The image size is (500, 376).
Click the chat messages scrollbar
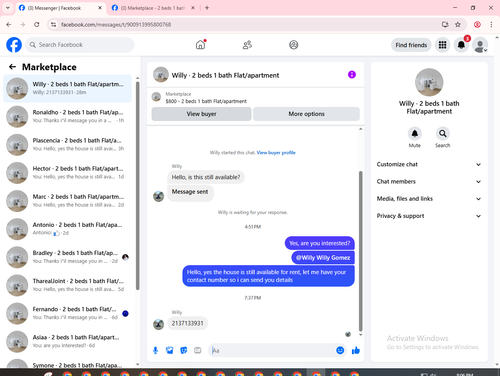pos(360,252)
